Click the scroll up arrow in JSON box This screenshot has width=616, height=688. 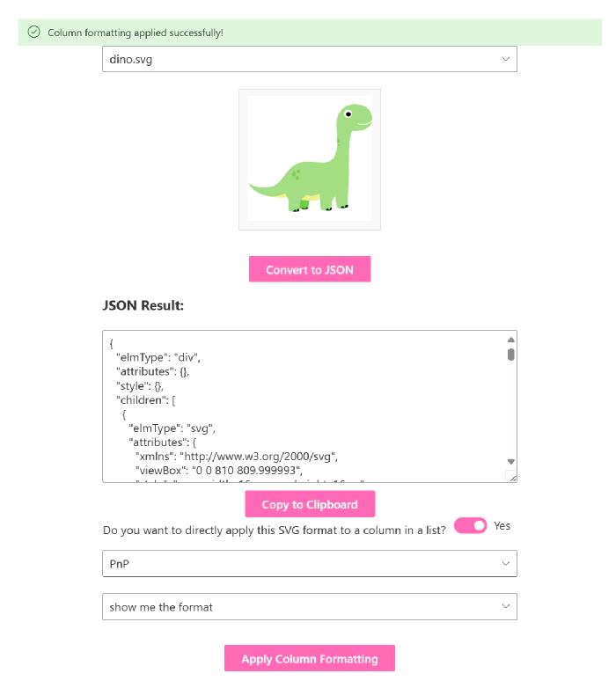click(510, 340)
